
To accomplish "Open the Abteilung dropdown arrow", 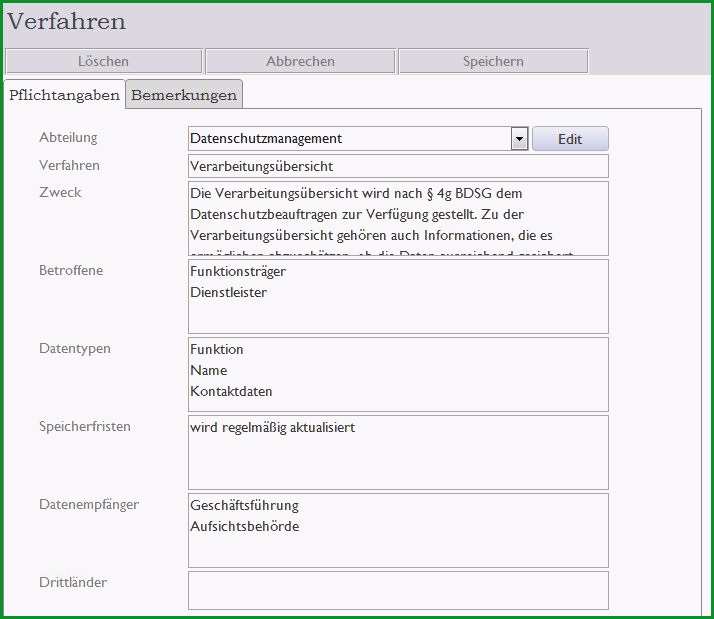I will pyautogui.click(x=519, y=138).
